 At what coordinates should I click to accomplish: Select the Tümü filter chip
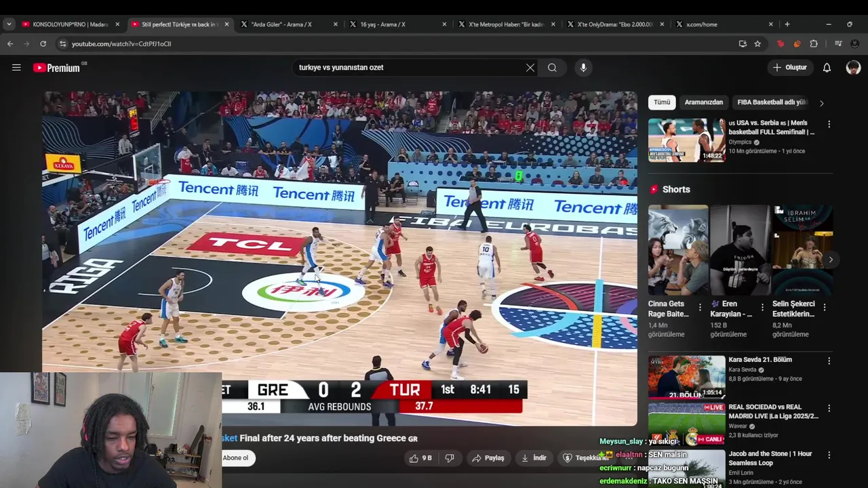[x=662, y=102]
